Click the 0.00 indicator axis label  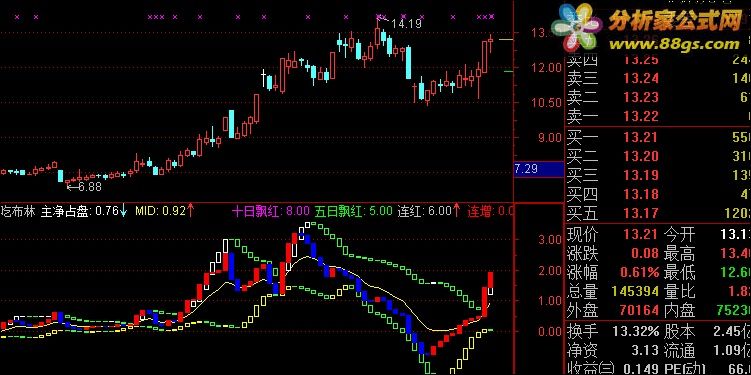[x=549, y=331]
